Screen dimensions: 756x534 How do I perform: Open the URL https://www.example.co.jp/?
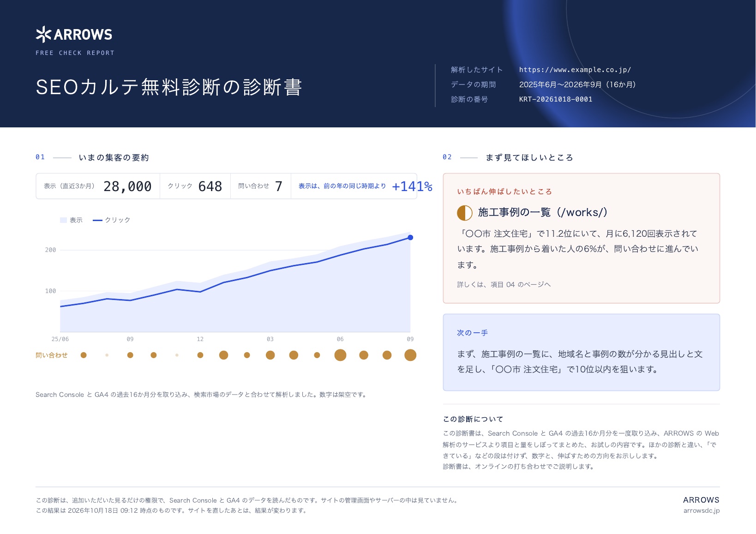(x=575, y=70)
